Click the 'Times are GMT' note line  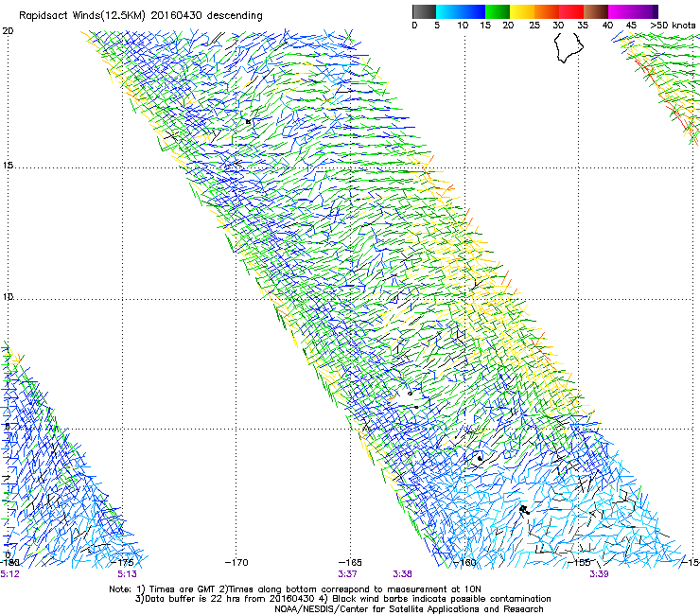(x=295, y=589)
